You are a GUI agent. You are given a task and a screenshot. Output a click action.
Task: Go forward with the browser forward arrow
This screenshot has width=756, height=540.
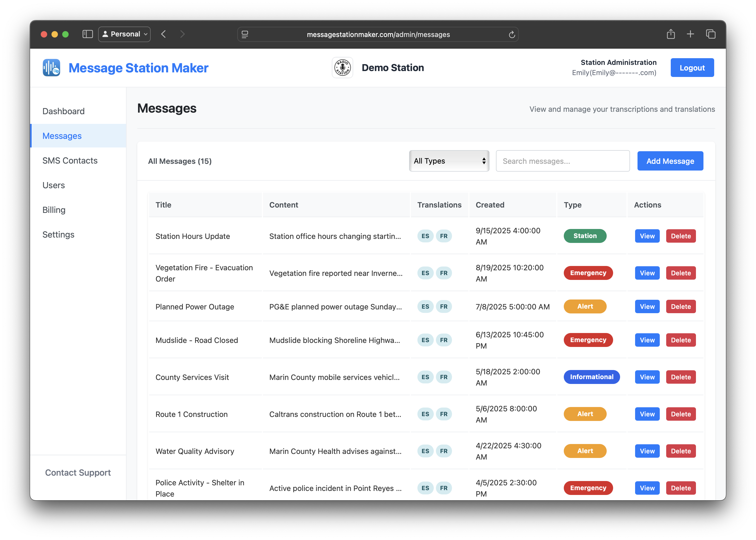coord(182,34)
